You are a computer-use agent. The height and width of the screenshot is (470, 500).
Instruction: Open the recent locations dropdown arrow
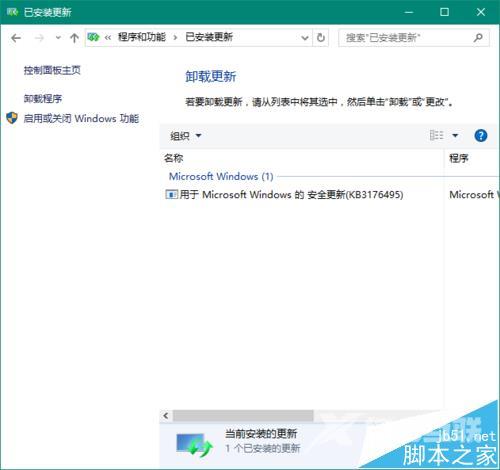point(58,38)
